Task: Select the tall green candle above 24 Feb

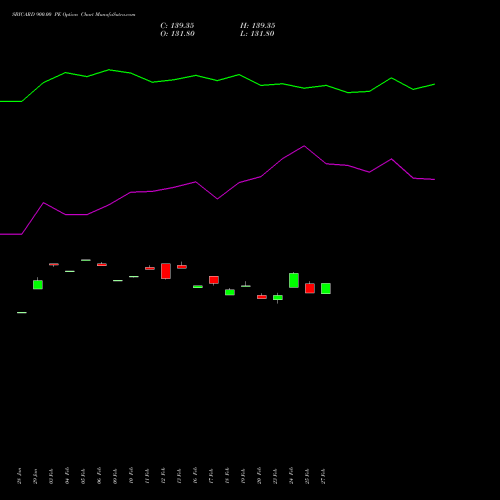Action: 294,280
